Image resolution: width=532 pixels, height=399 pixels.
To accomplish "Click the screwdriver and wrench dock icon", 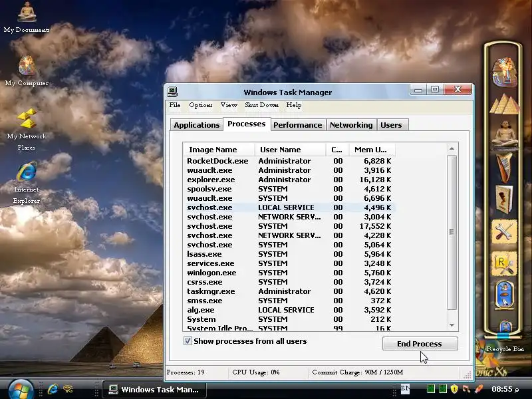I will tap(504, 232).
